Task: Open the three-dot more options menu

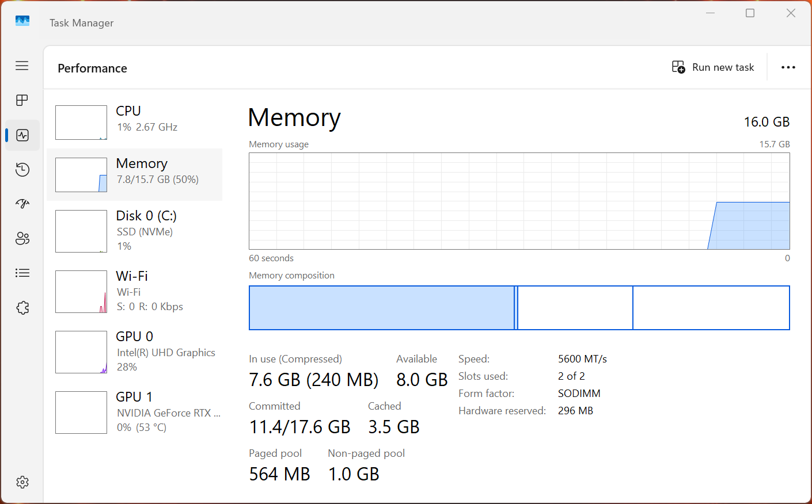Action: 788,67
